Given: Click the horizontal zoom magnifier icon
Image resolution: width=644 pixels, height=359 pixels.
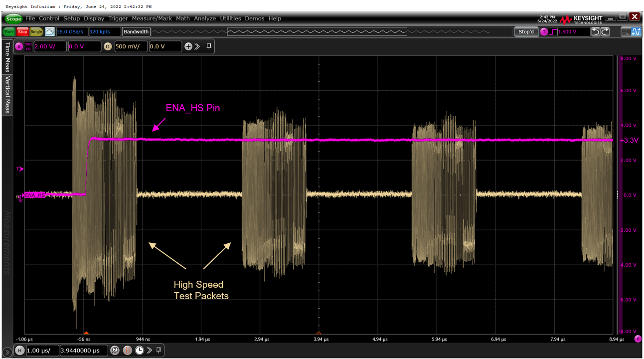Looking at the screenshot, I should (x=115, y=351).
